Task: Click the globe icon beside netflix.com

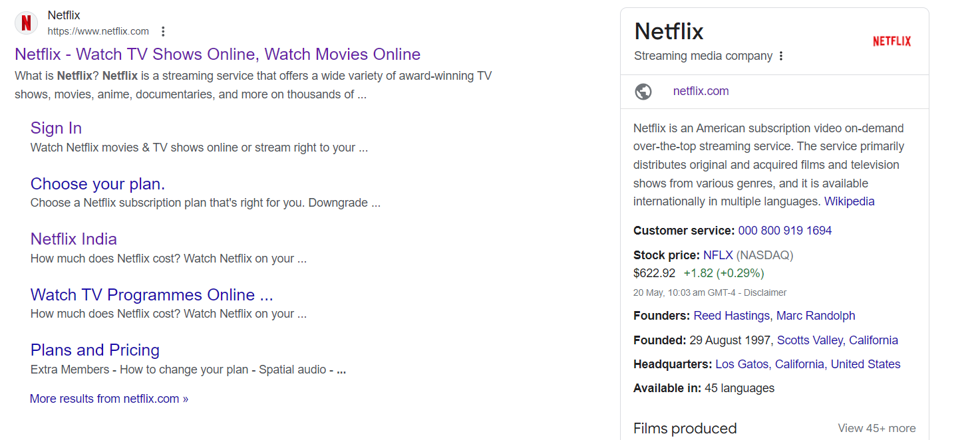Action: click(643, 91)
